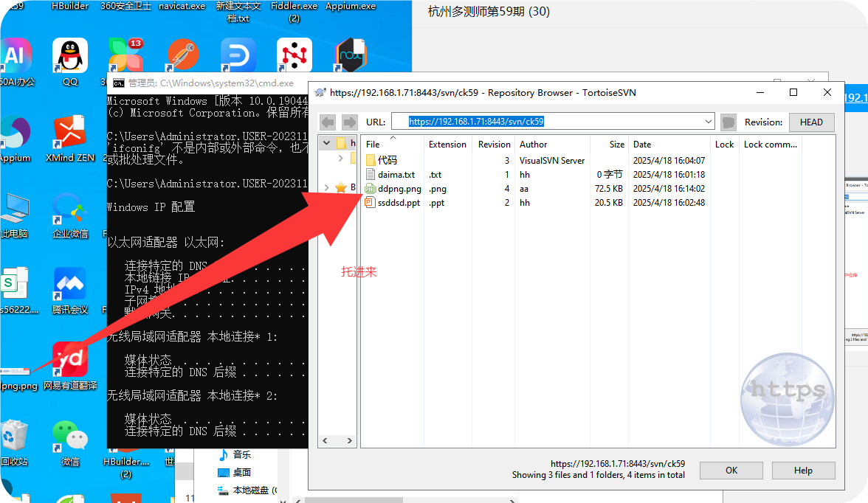Click tree pane scroll right arrow
868x503 pixels.
[349, 440]
